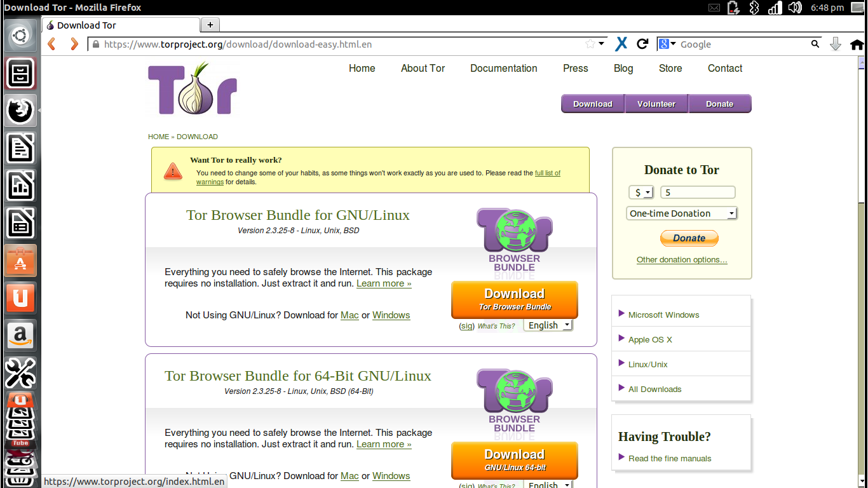
Task: Open the Other donation options link
Action: (x=682, y=259)
